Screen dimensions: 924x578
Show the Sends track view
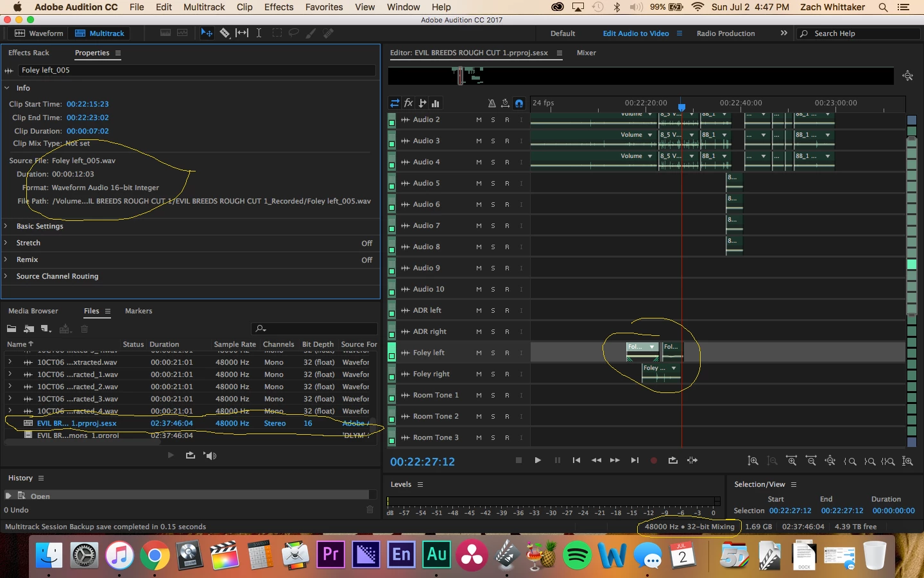[x=422, y=103]
